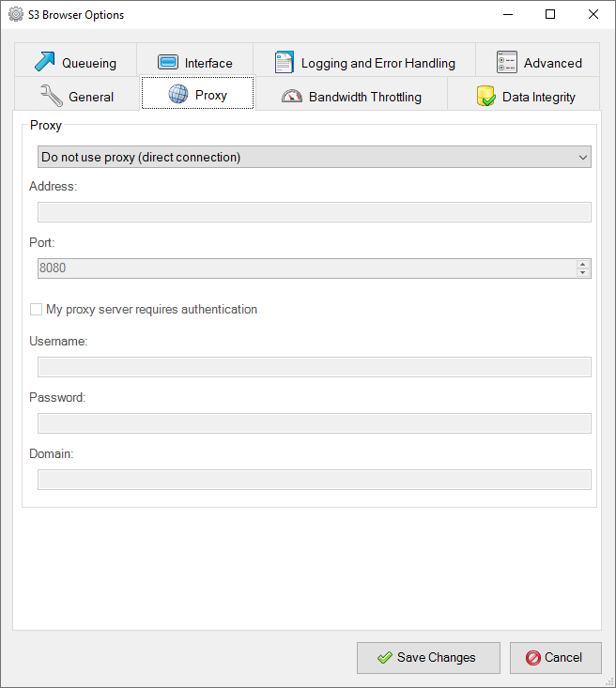This screenshot has height=688, width=616.
Task: Click the Username input field
Action: click(315, 367)
